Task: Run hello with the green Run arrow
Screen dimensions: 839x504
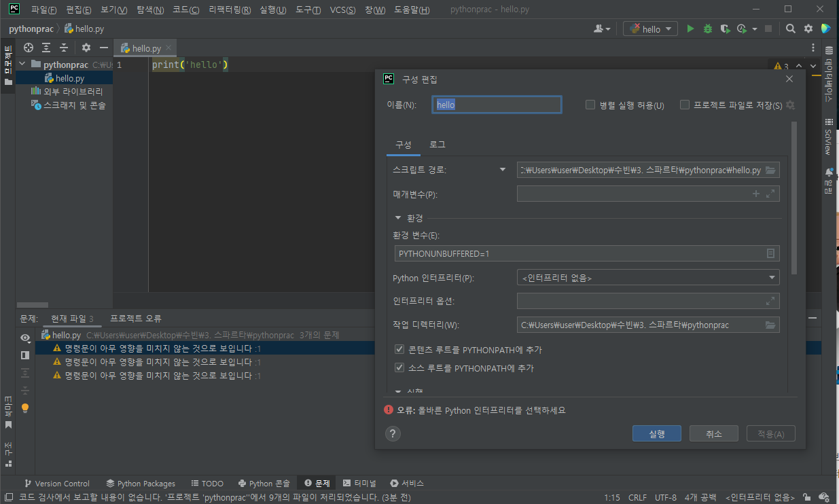Action: [x=690, y=29]
